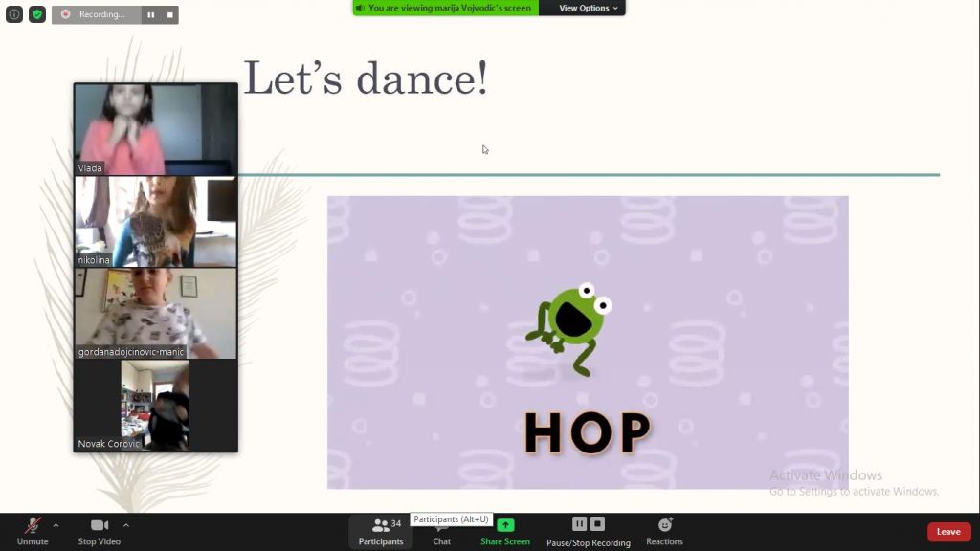980x551 pixels.
Task: Select Vlada's video thumbnail
Action: tap(156, 129)
